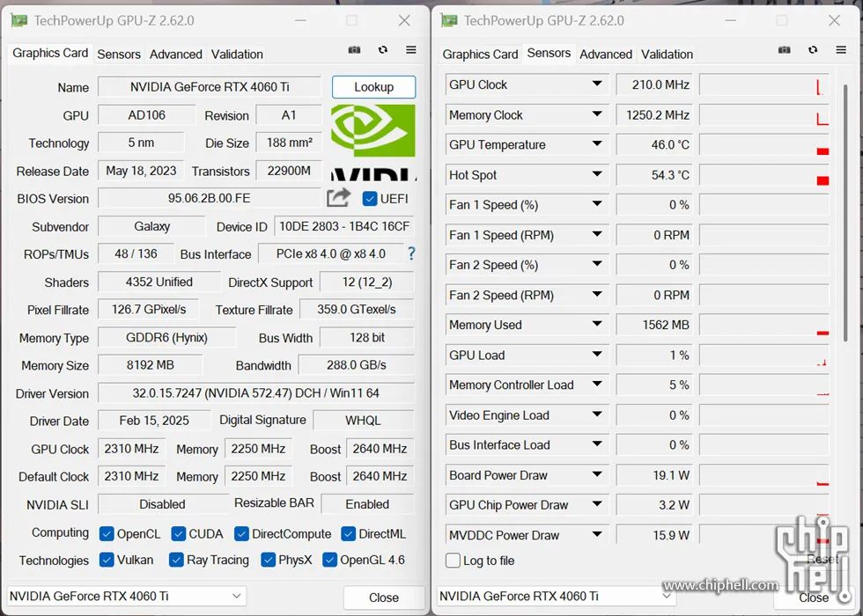The height and width of the screenshot is (616, 863).
Task: Open the GPU Clock sensor dropdown arrow
Action: point(597,84)
